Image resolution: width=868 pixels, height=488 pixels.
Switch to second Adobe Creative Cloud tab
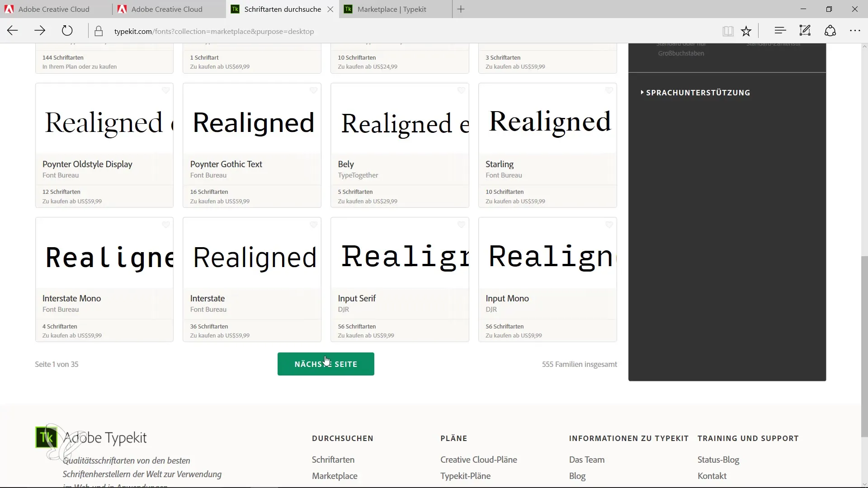167,9
